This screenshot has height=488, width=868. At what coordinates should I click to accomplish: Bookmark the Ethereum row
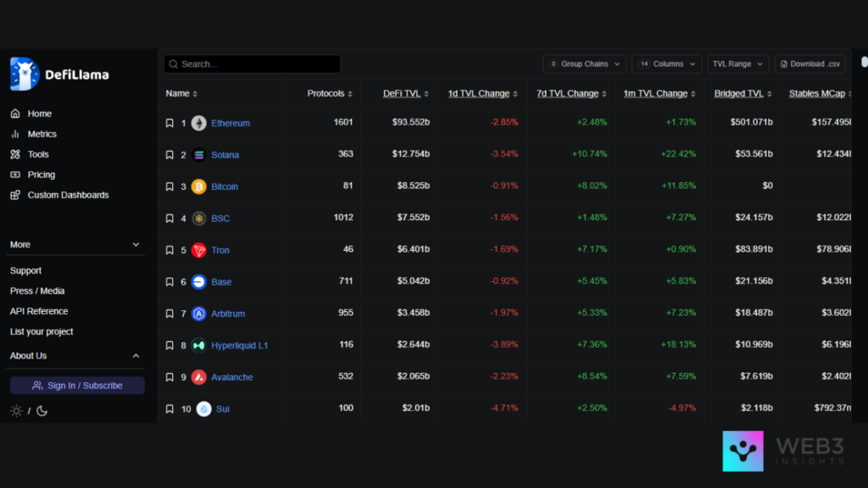[170, 123]
